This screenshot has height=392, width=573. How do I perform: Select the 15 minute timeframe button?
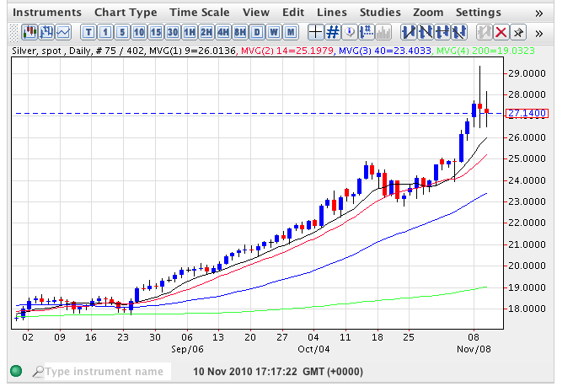point(156,32)
